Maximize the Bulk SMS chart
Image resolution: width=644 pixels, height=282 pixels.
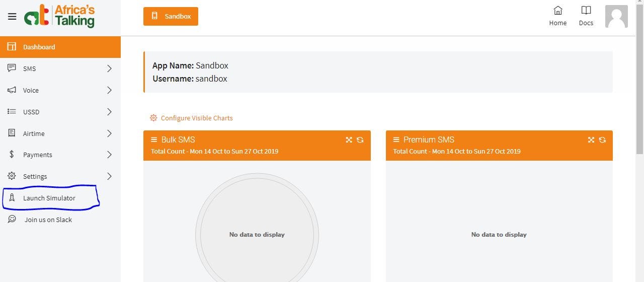[x=349, y=140]
